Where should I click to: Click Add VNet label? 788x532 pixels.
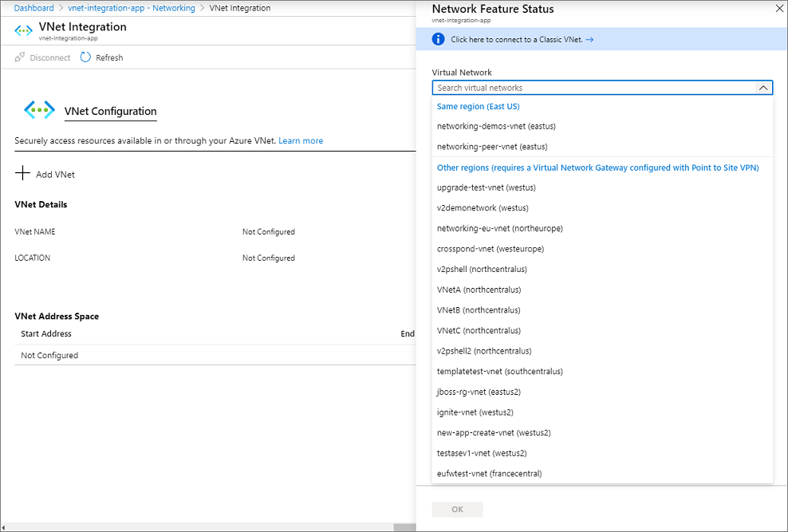tap(55, 175)
